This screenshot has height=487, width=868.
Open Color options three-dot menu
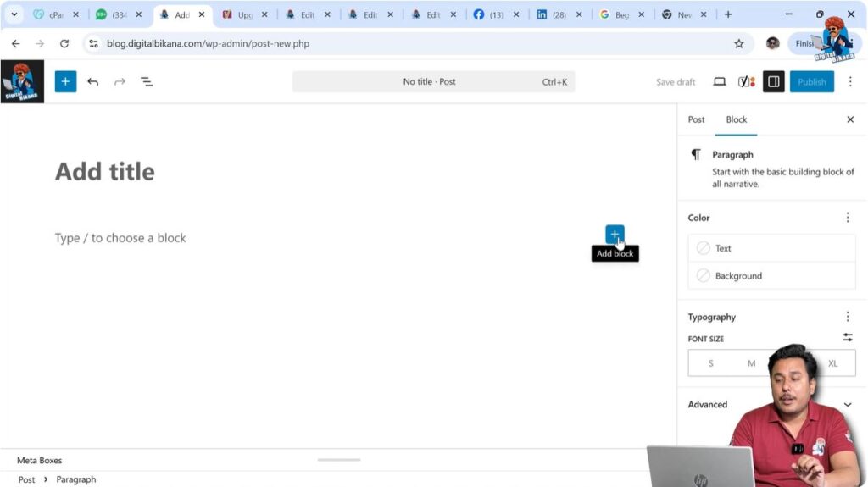[848, 218]
